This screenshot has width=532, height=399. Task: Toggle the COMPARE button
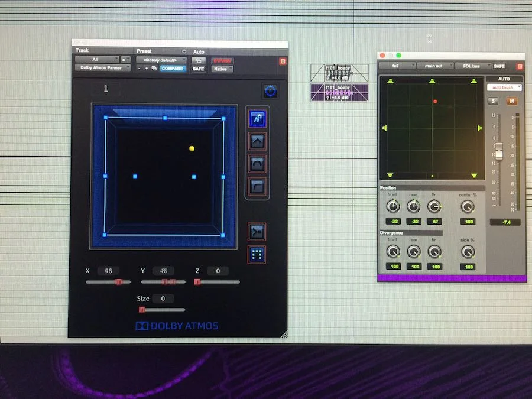coord(173,69)
